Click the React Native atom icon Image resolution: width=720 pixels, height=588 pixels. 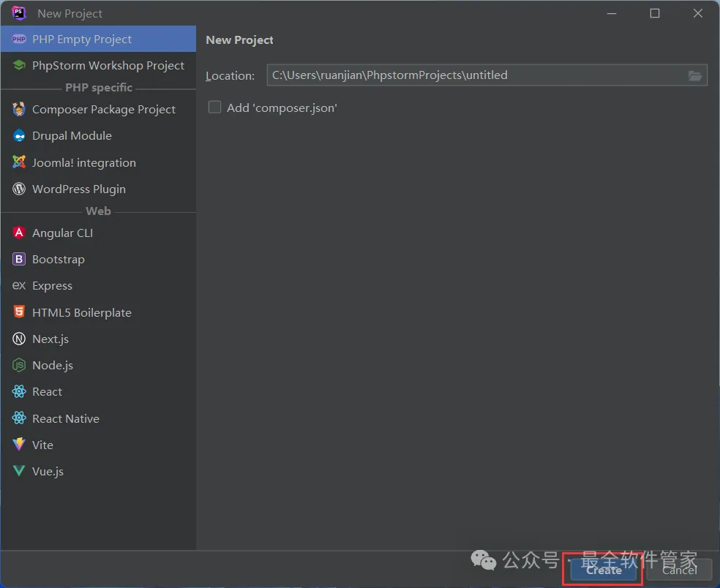(19, 418)
